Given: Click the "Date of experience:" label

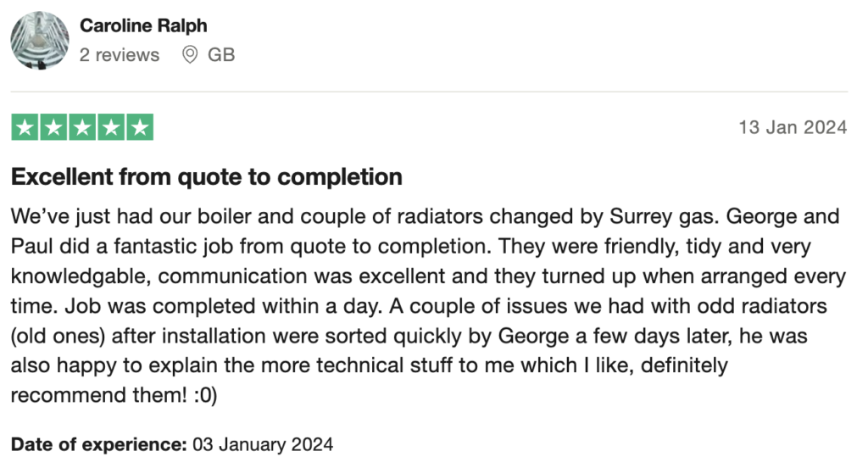Looking at the screenshot, I should pos(97,443).
